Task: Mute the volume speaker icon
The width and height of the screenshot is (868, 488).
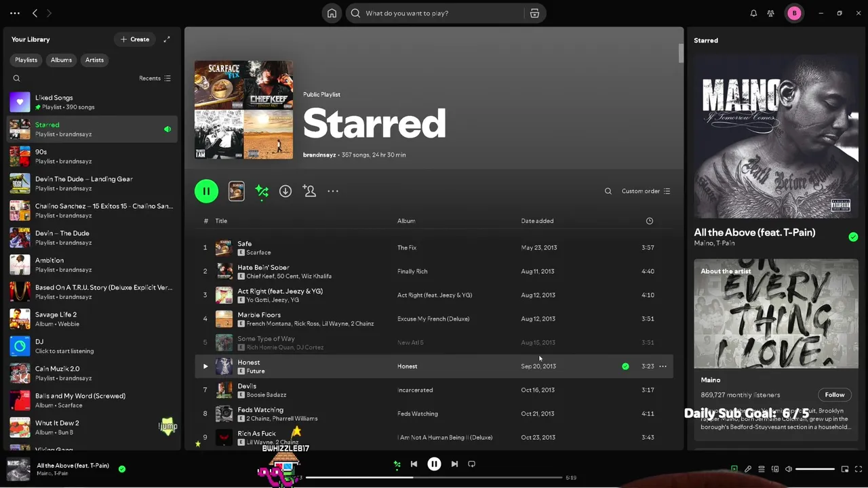Action: click(789, 469)
